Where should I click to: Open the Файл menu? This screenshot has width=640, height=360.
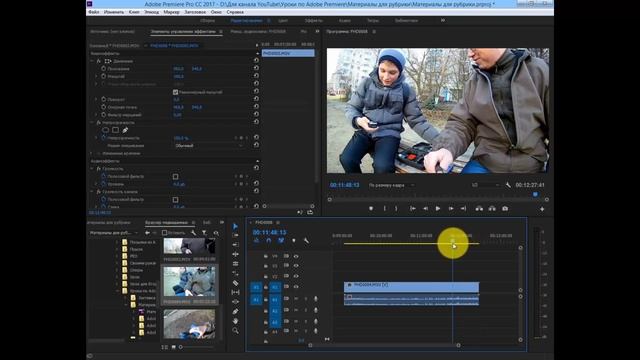click(x=93, y=12)
